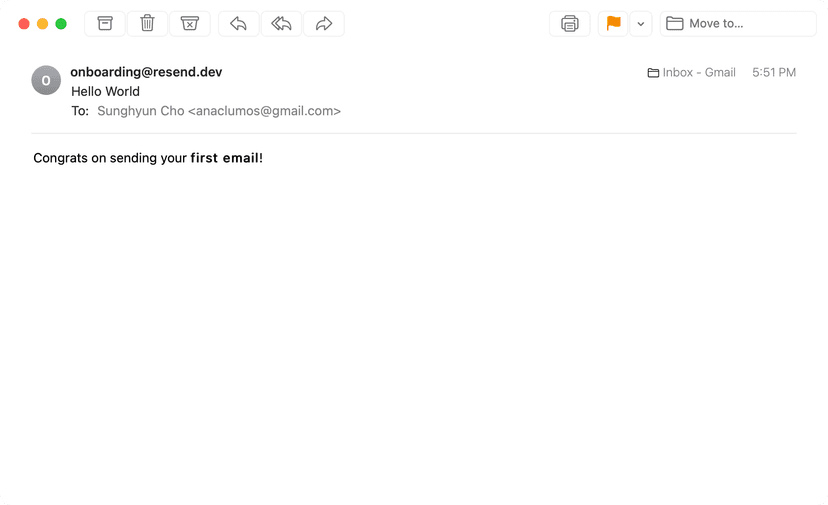Reply to the sender
Image resolution: width=828 pixels, height=505 pixels.
238,23
